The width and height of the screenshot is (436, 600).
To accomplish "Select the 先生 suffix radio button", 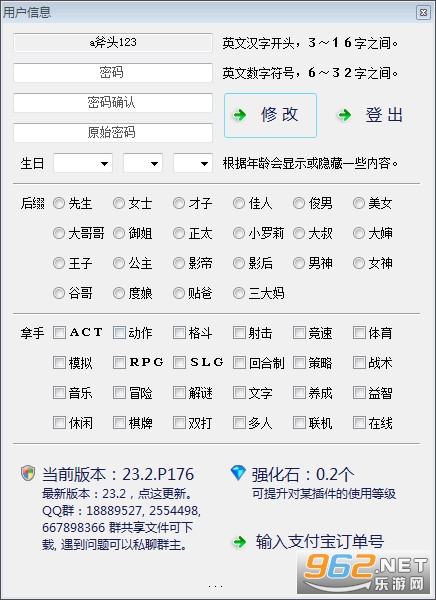I will [59, 203].
